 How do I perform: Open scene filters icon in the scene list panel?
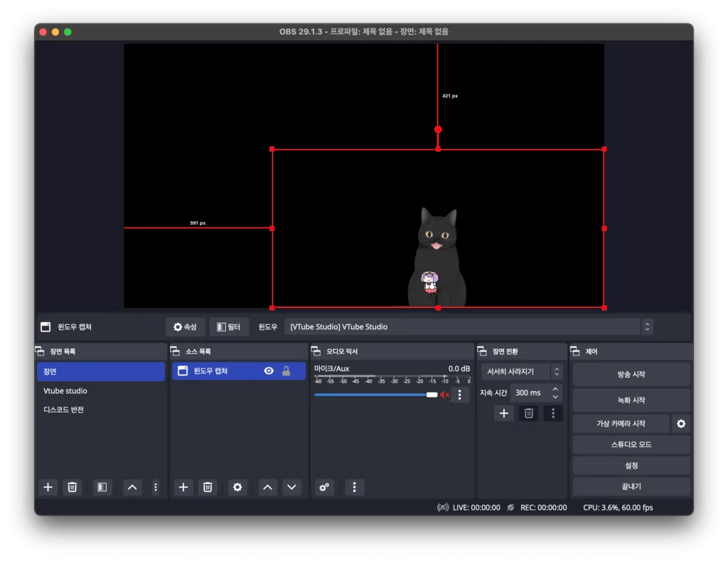[100, 487]
